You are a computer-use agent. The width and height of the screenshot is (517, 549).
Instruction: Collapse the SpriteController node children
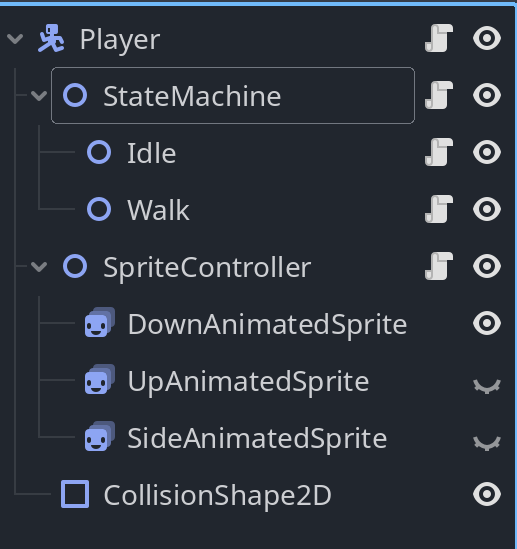tap(39, 267)
